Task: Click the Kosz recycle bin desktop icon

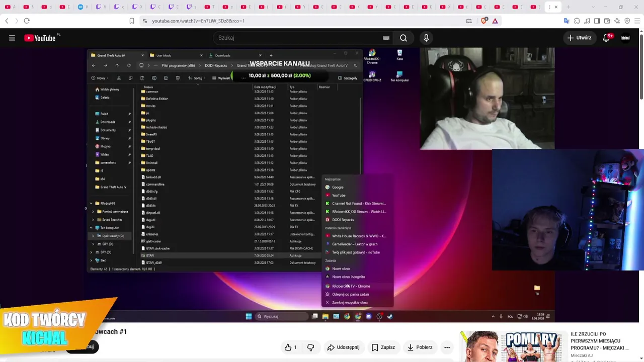Action: point(399,55)
